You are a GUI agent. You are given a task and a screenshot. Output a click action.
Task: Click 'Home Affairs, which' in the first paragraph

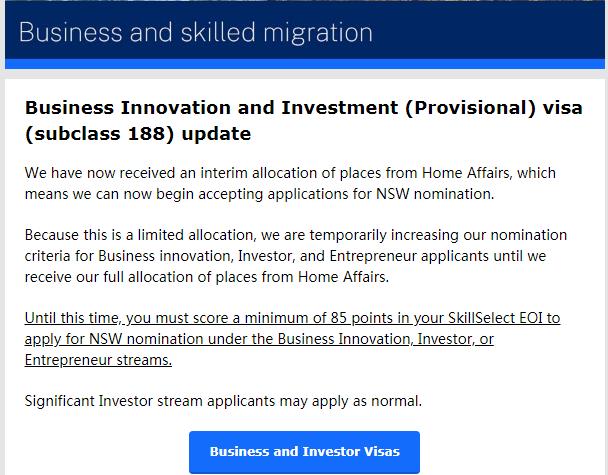(x=489, y=173)
